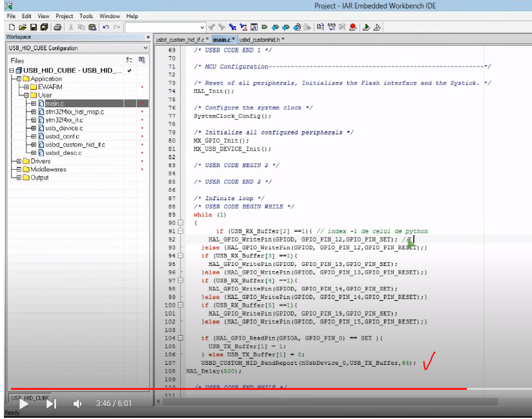Image resolution: width=532 pixels, height=419 pixels.
Task: Close the Workspace panel
Action: point(148,37)
